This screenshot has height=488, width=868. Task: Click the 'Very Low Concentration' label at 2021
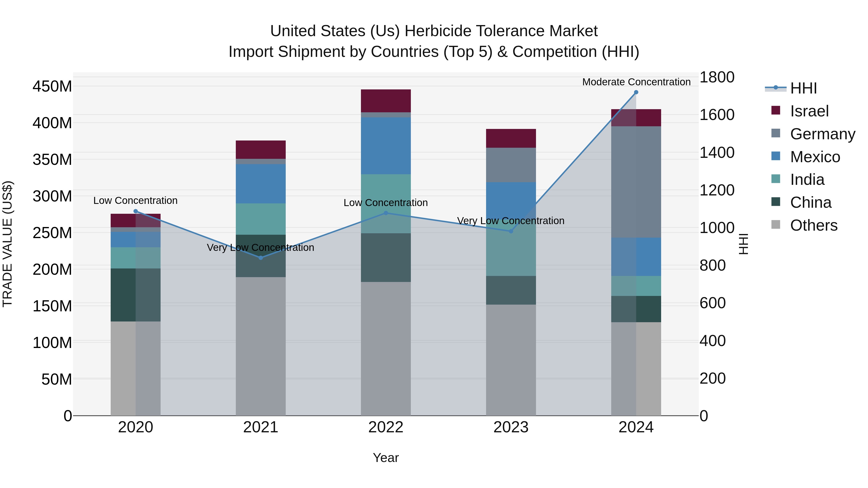pos(260,247)
